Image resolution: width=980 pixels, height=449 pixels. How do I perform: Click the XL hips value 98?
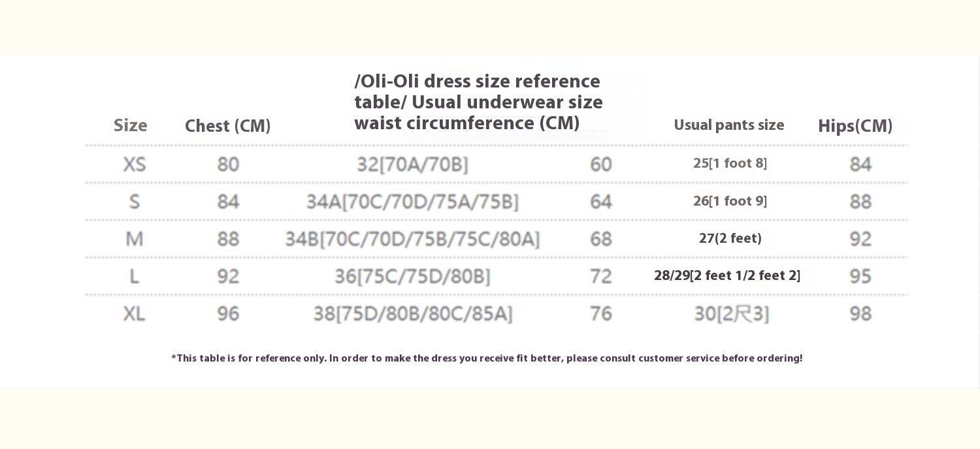pyautogui.click(x=860, y=314)
